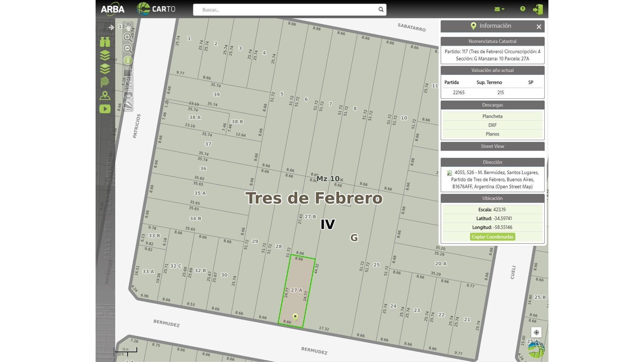Open the IDE layers panel
This screenshot has width=644, height=362.
105,68
